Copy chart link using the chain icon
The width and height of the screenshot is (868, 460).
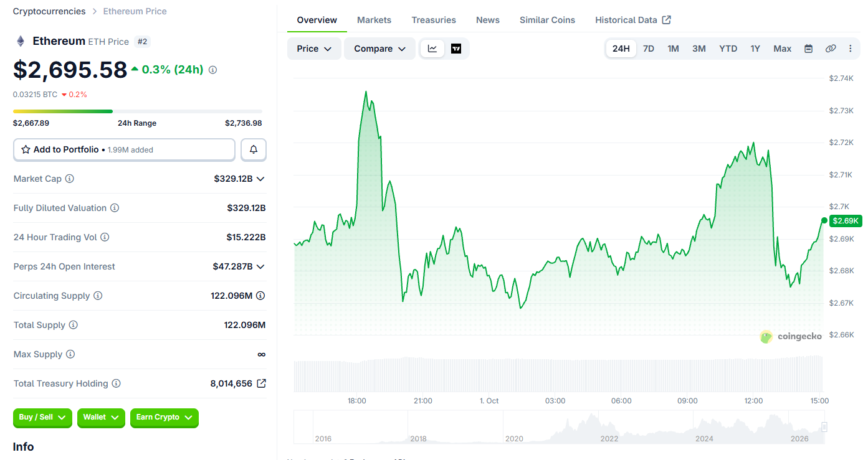pyautogui.click(x=831, y=49)
